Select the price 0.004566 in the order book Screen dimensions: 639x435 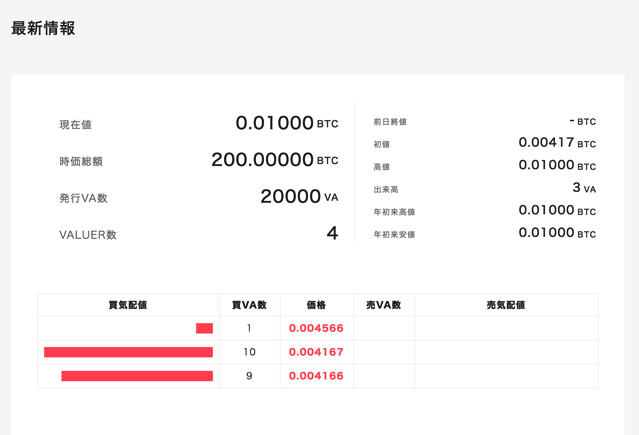click(x=316, y=328)
